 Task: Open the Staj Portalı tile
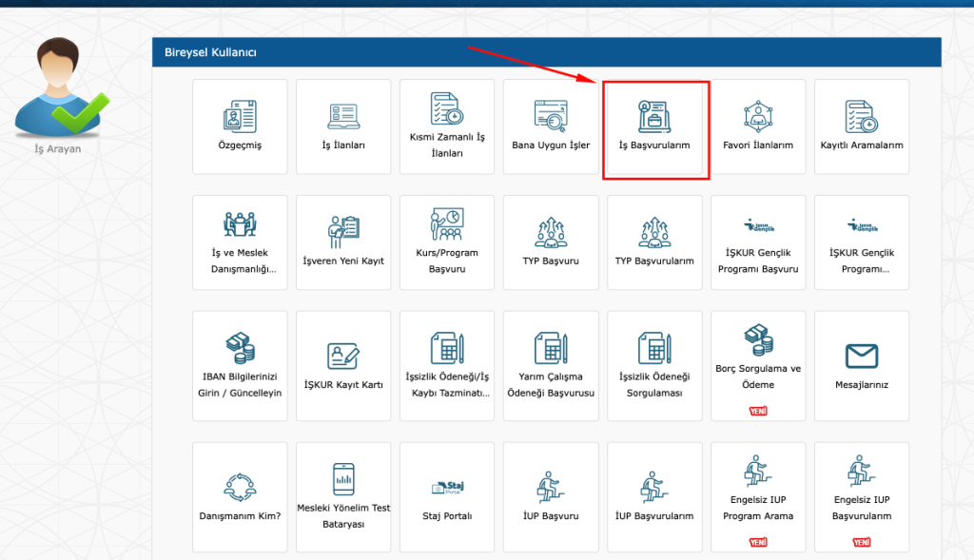447,496
